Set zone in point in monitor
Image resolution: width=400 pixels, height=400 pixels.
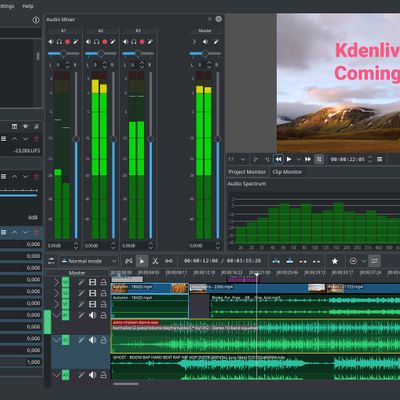tap(256, 159)
